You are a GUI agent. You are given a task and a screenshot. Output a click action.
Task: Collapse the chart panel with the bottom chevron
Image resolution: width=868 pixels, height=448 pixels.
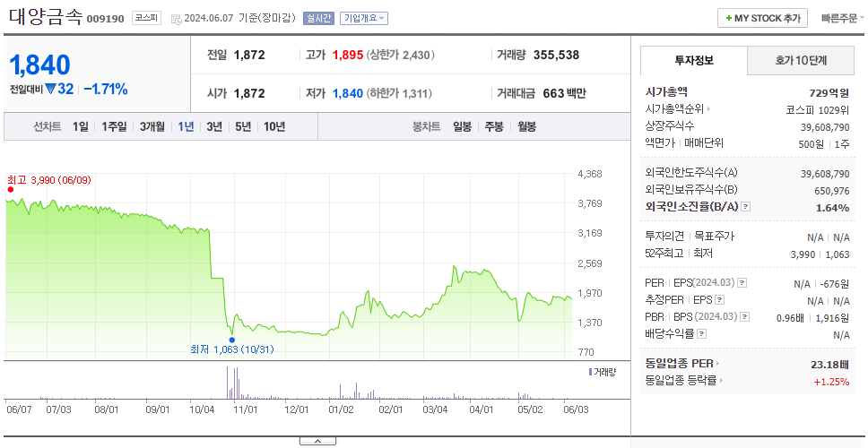pyautogui.click(x=317, y=441)
